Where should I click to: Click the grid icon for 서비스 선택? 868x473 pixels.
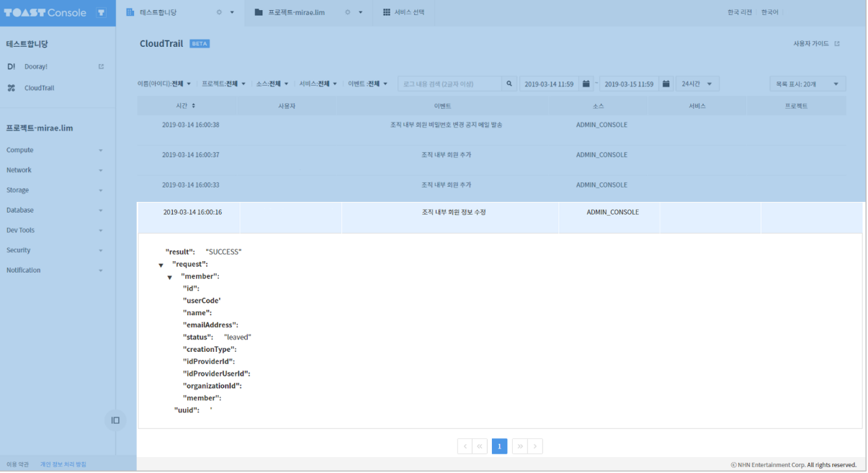coord(386,12)
